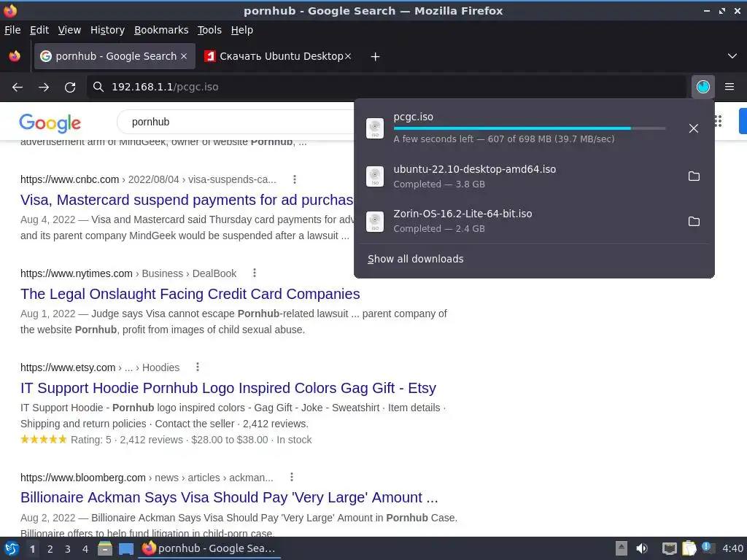Open the Help menu

(x=242, y=30)
